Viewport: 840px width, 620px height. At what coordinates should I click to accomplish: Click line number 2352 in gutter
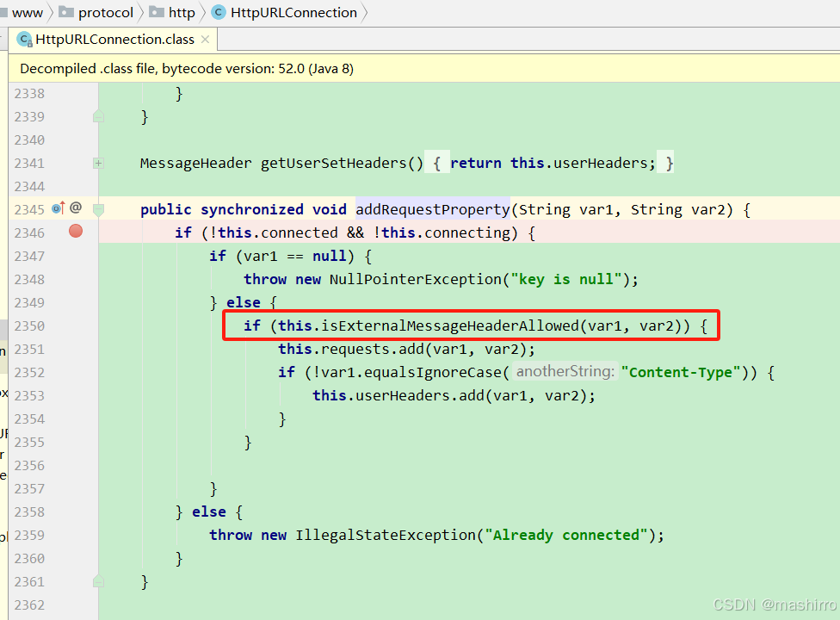[x=29, y=372]
